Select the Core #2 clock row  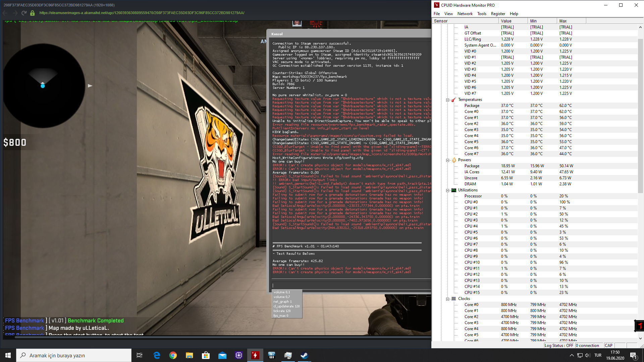point(535,317)
